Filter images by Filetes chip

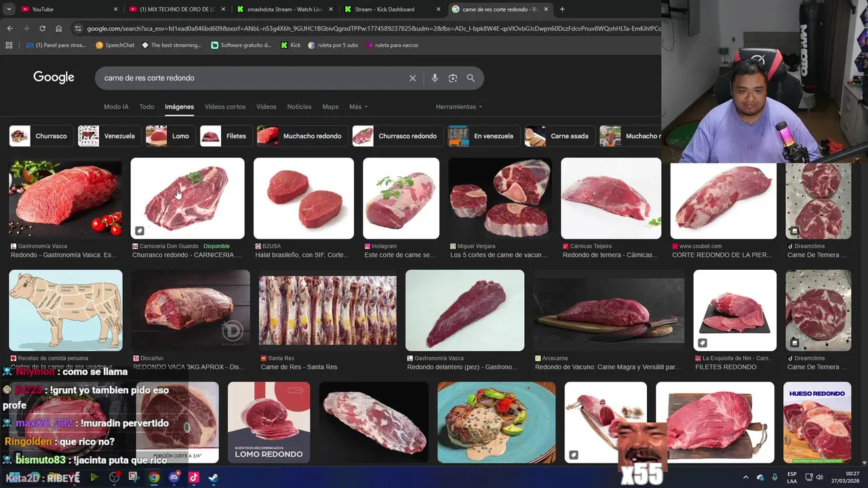(226, 136)
